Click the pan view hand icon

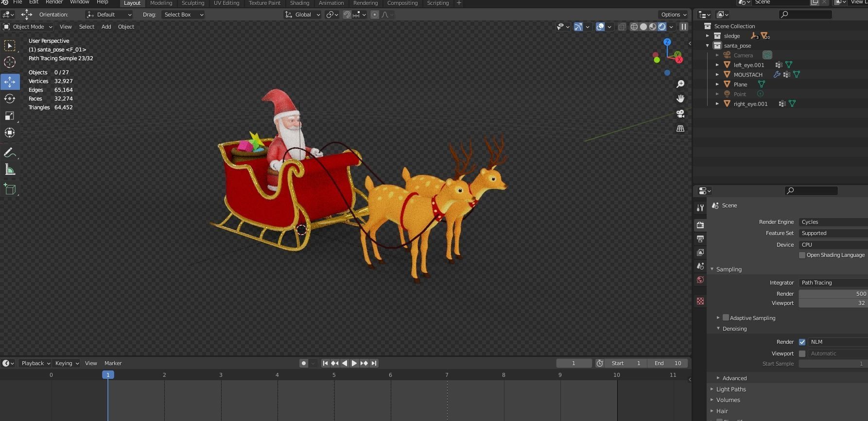tap(680, 99)
